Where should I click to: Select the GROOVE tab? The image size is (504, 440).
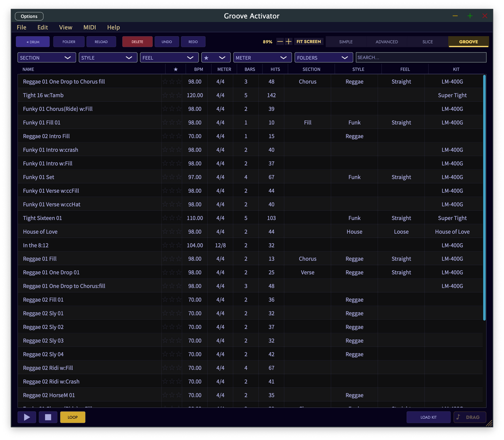pos(469,42)
